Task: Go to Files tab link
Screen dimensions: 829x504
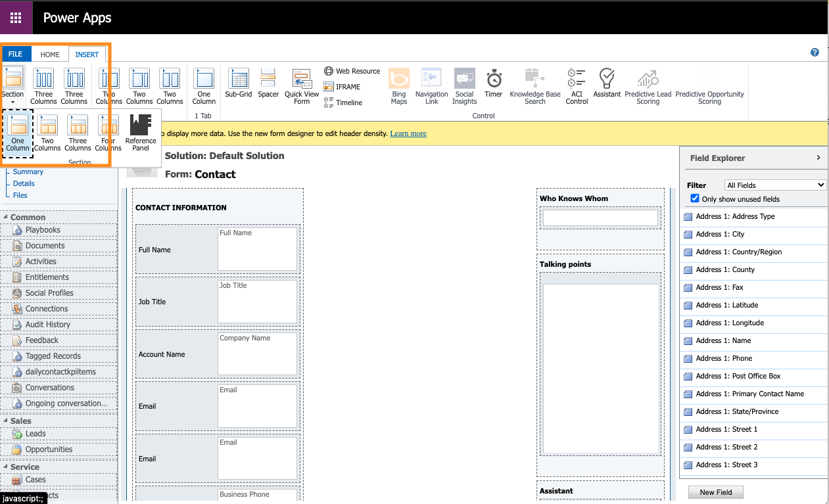Action: [x=20, y=195]
